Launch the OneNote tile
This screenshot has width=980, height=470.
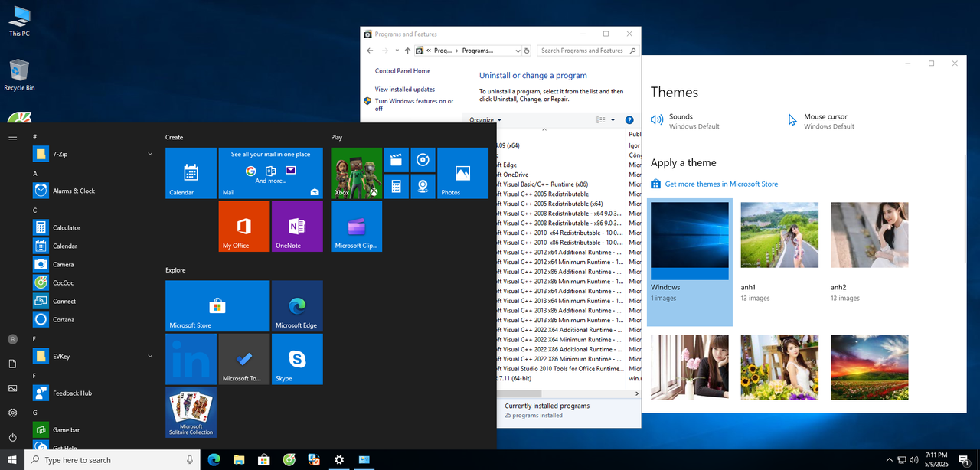coord(297,226)
